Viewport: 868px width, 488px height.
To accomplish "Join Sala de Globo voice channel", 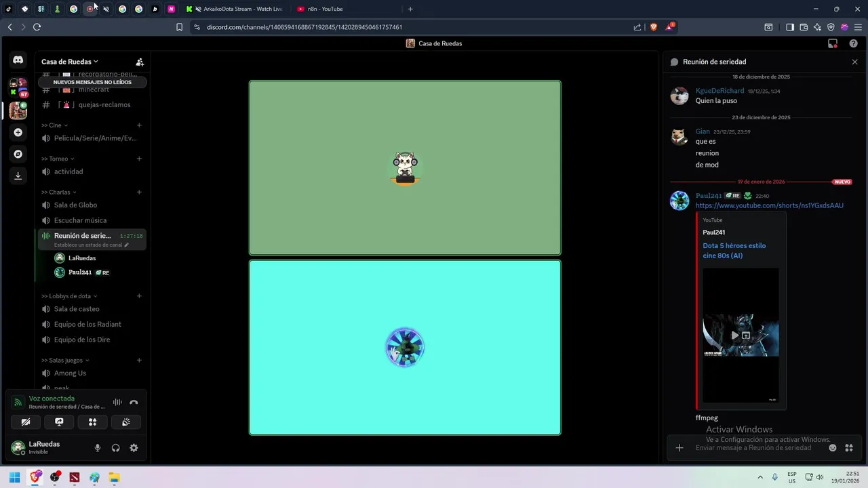I will coord(92,205).
